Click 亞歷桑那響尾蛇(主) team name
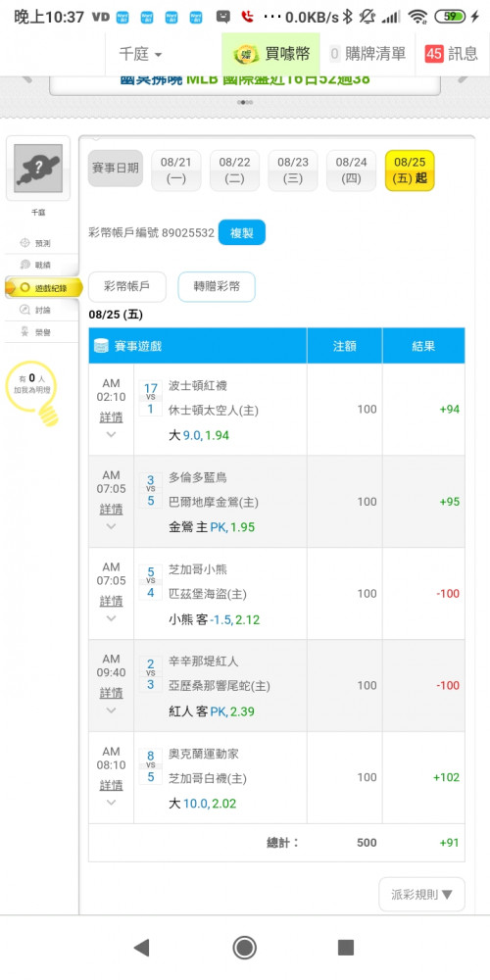490x980 pixels. (220, 686)
